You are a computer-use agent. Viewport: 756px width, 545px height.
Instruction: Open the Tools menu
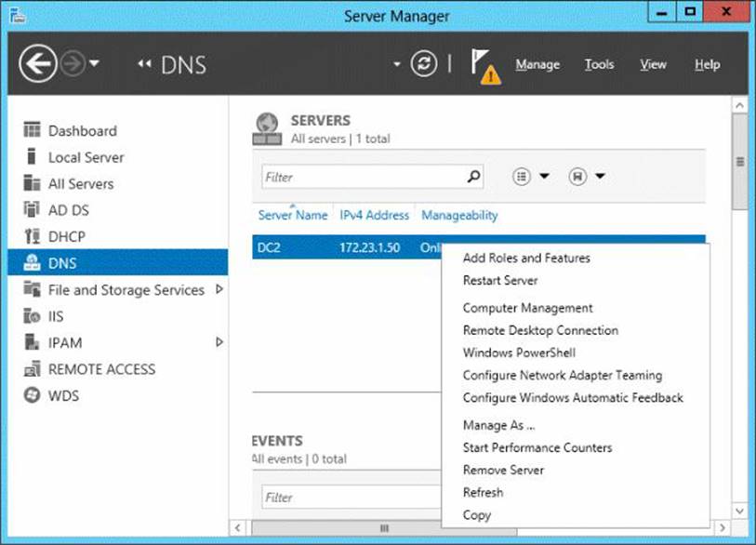[x=599, y=64]
